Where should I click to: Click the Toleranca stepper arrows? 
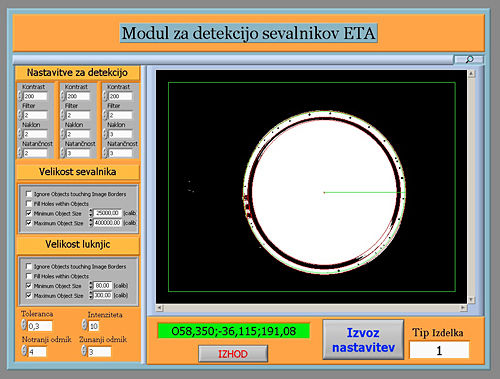pyautogui.click(x=24, y=325)
